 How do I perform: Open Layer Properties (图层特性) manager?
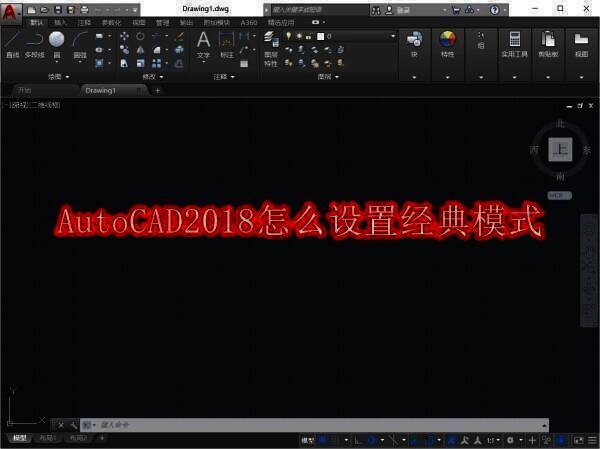click(x=271, y=50)
